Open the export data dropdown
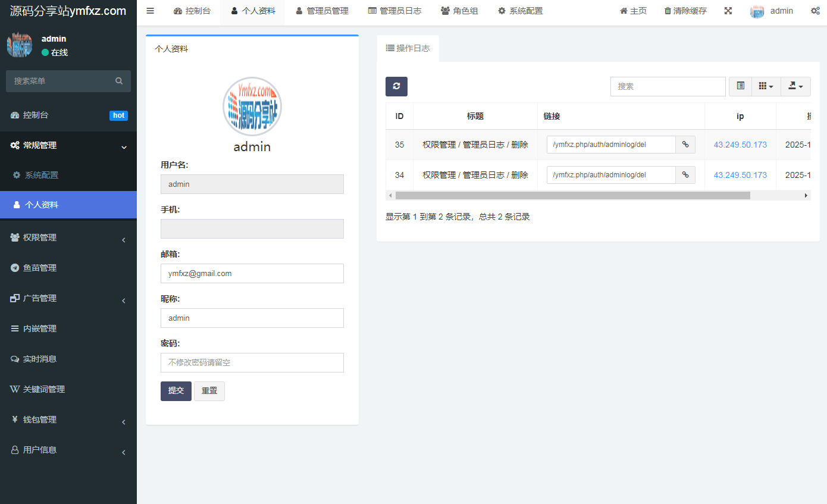 [x=795, y=86]
